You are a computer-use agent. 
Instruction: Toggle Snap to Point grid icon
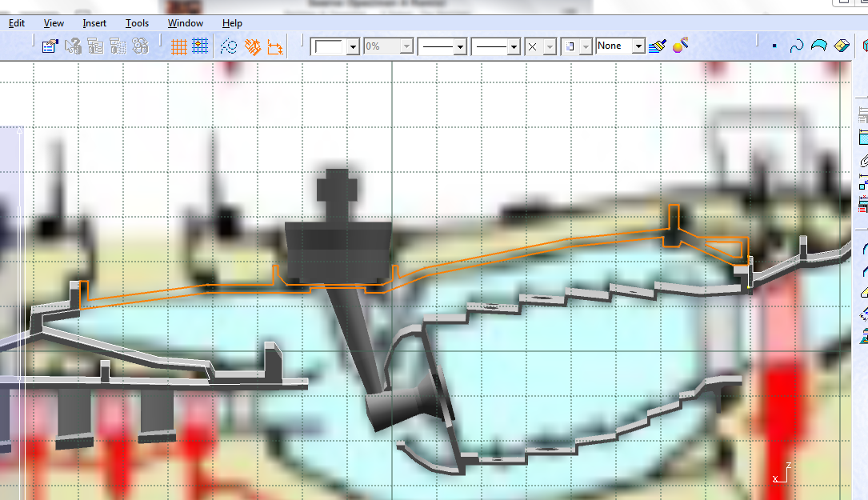[x=200, y=46]
